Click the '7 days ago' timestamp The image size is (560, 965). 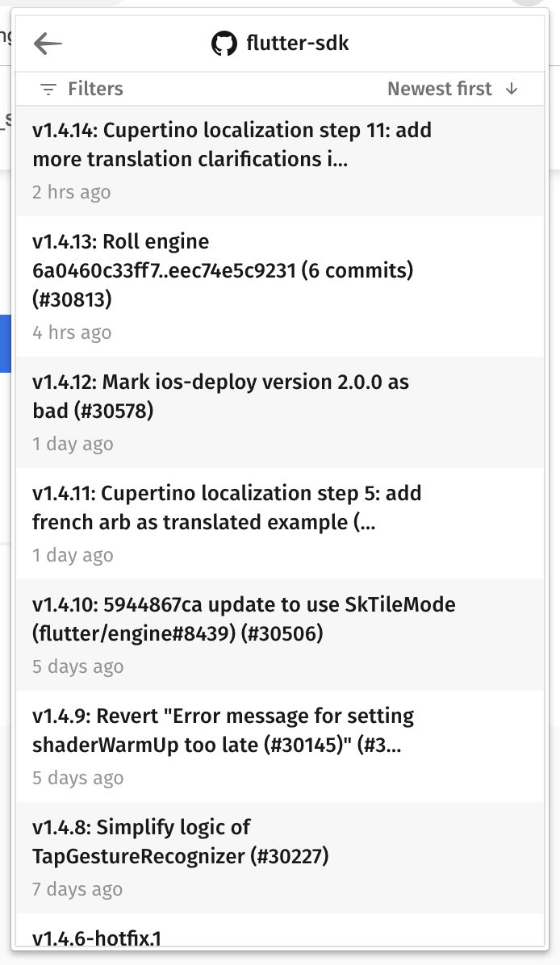coord(77,889)
